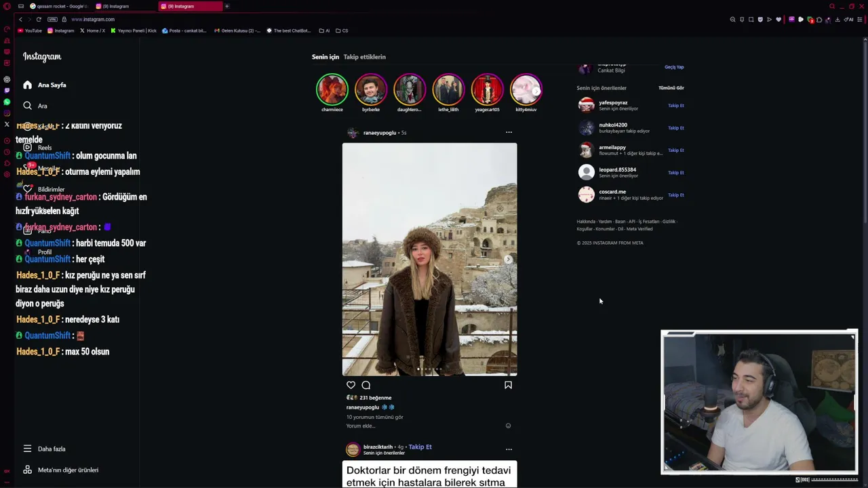Toggle the VPN badge in address bar

[x=52, y=19]
